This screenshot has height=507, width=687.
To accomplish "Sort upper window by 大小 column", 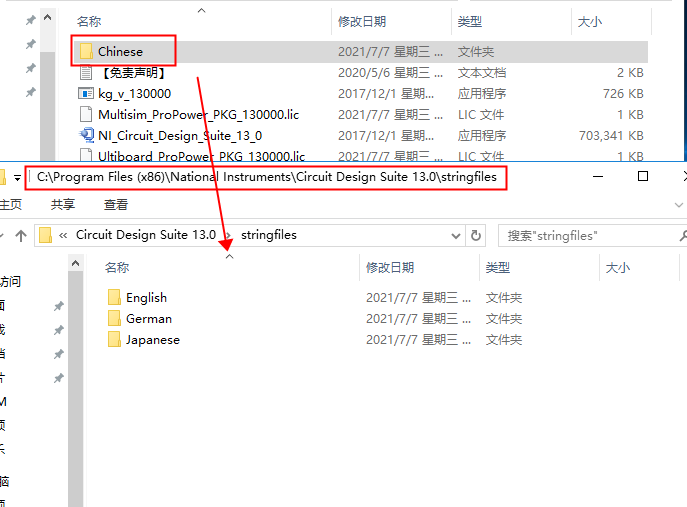I will click(x=590, y=21).
